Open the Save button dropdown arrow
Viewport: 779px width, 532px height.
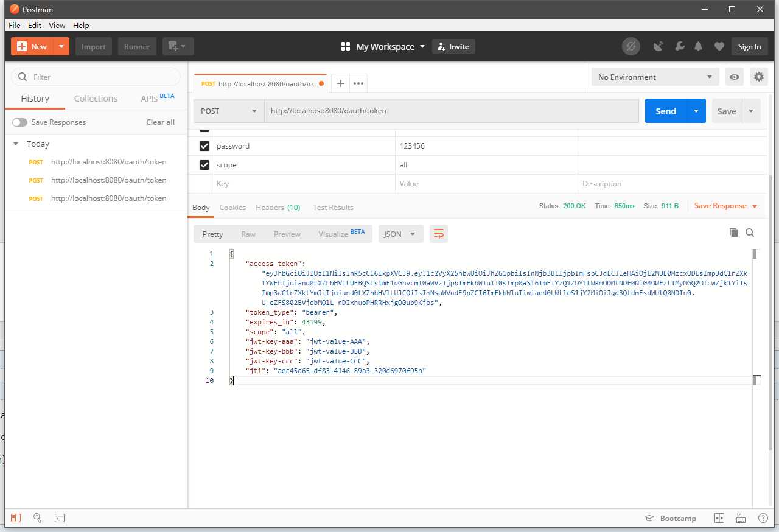751,111
